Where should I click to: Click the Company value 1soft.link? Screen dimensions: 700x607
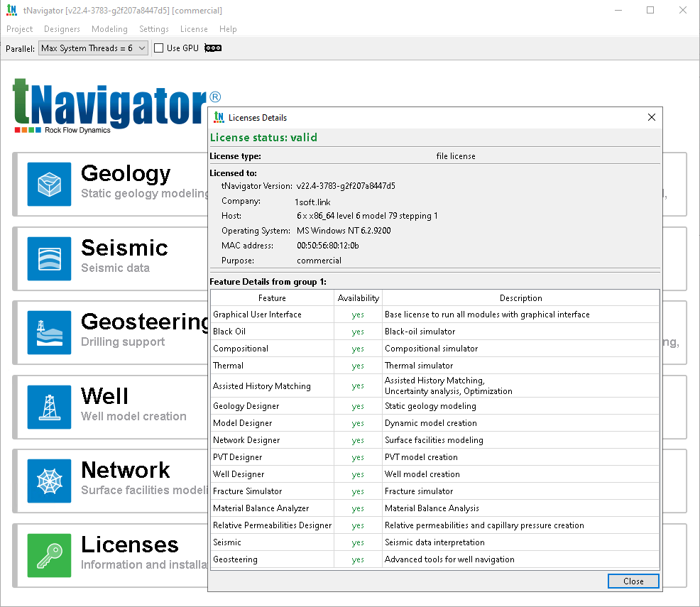coord(312,202)
